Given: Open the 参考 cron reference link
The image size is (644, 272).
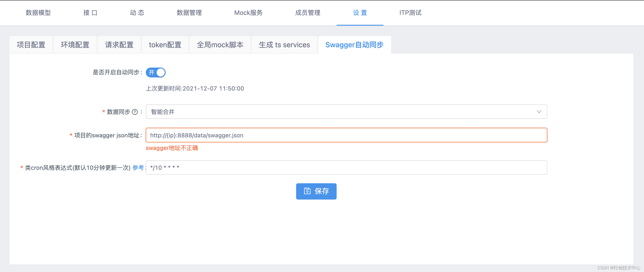Looking at the screenshot, I should [138, 168].
